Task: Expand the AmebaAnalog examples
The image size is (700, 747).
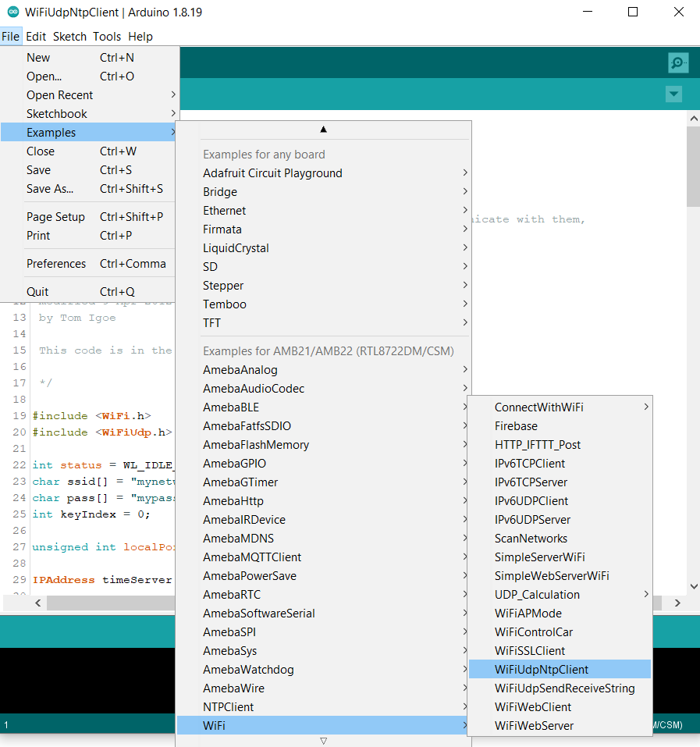Action: (x=323, y=370)
